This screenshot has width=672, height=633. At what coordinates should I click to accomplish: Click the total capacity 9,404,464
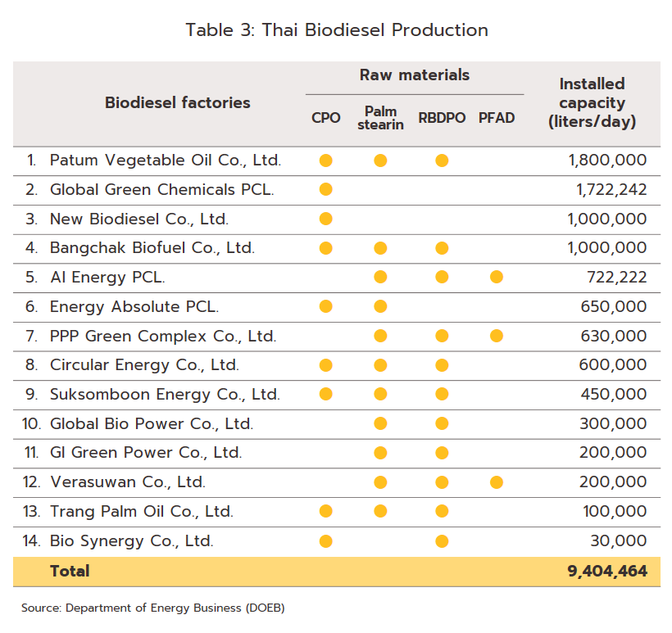(607, 572)
